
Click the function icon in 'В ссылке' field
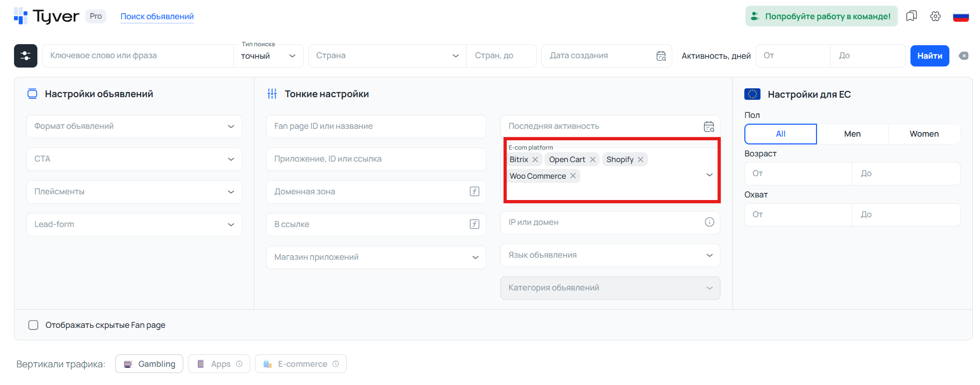pos(474,224)
